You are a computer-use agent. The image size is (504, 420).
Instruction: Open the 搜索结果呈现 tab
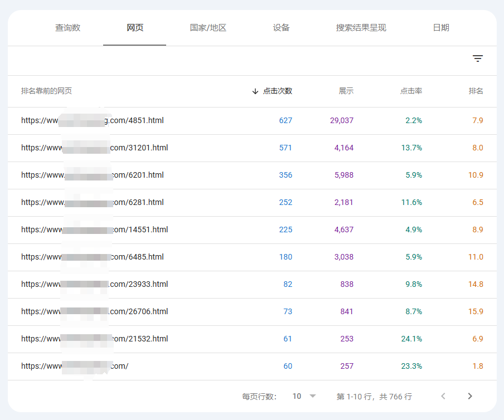click(361, 28)
